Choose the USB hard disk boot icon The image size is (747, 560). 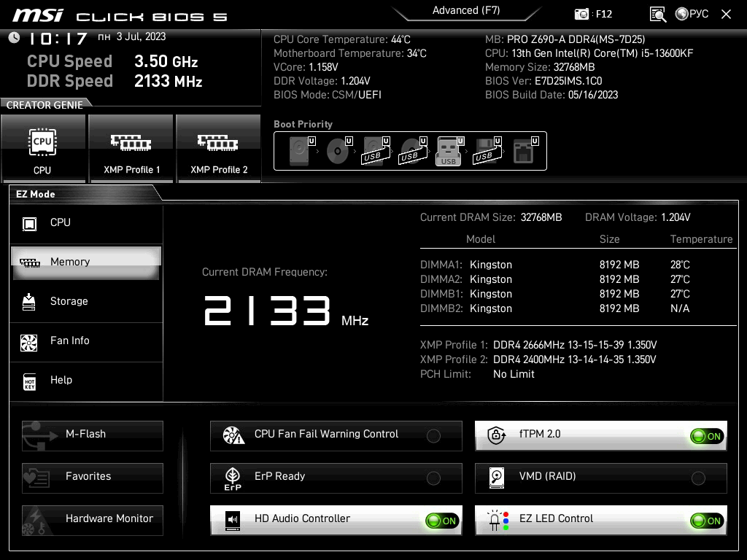pos(375,150)
